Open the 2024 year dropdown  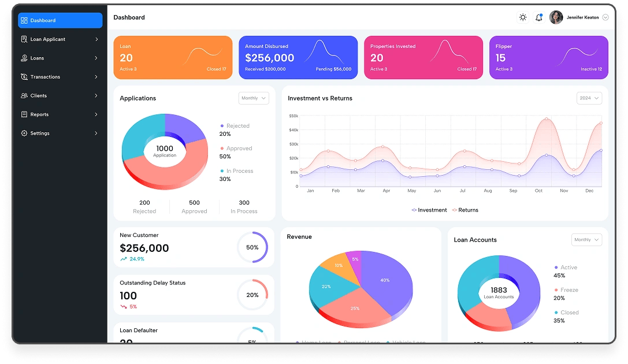(x=589, y=98)
